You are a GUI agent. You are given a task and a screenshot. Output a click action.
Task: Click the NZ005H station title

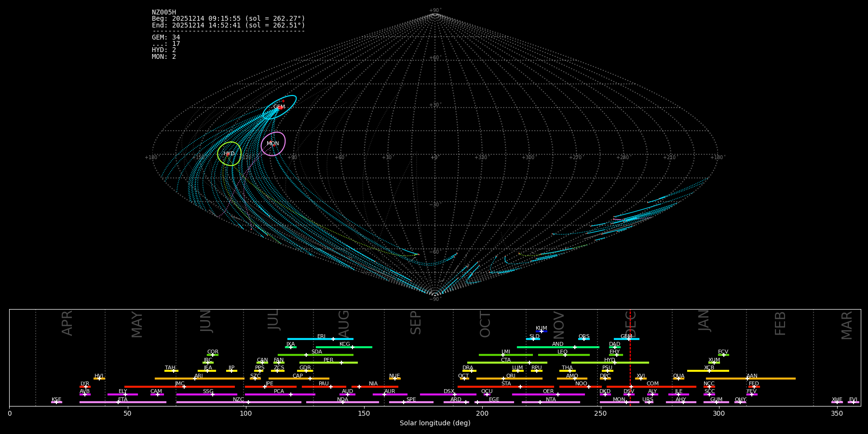164,13
